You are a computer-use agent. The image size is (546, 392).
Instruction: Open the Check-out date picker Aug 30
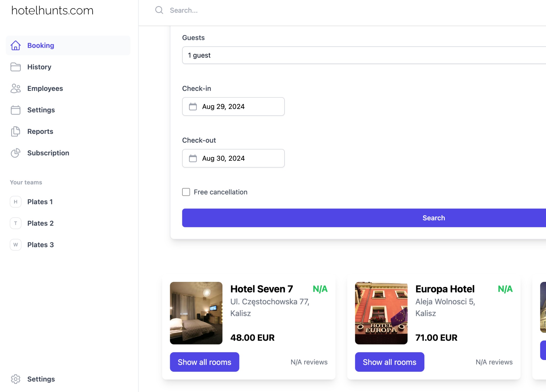coord(233,158)
